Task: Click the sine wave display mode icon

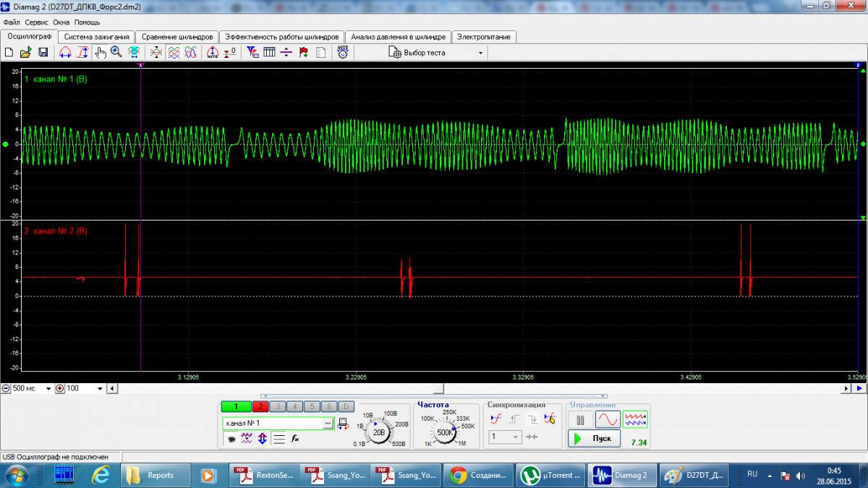Action: pyautogui.click(x=608, y=419)
